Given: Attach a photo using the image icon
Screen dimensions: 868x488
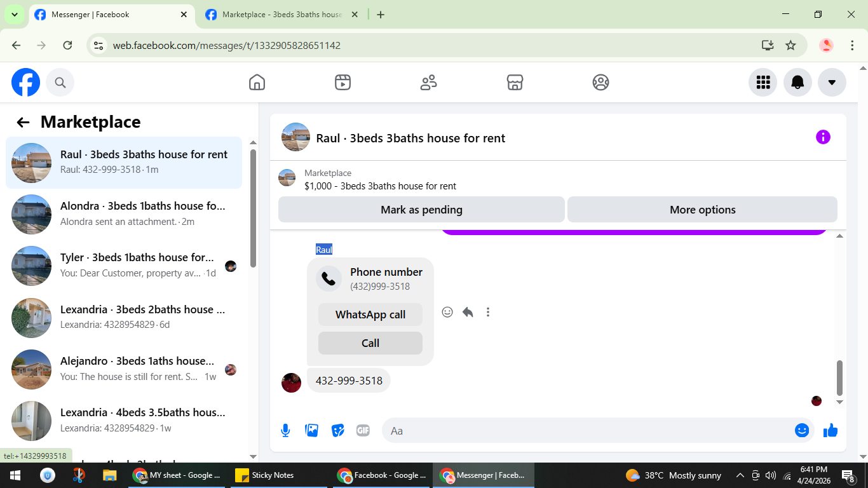Looking at the screenshot, I should pyautogui.click(x=312, y=431).
